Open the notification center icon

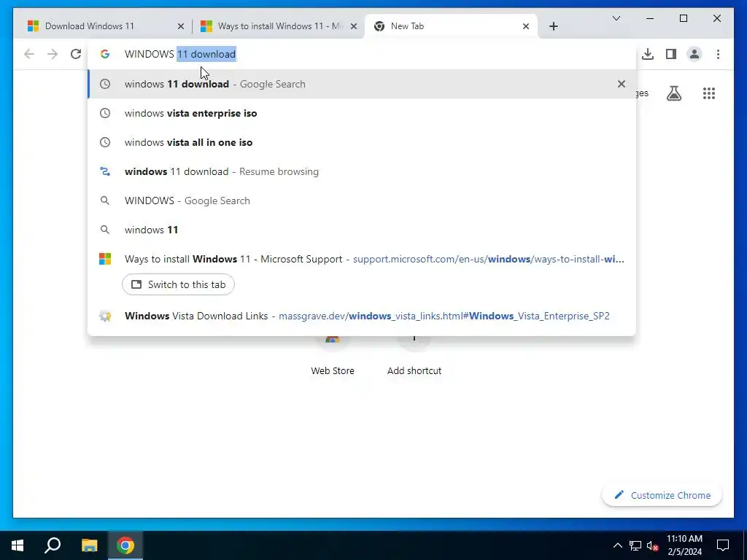coord(723,545)
